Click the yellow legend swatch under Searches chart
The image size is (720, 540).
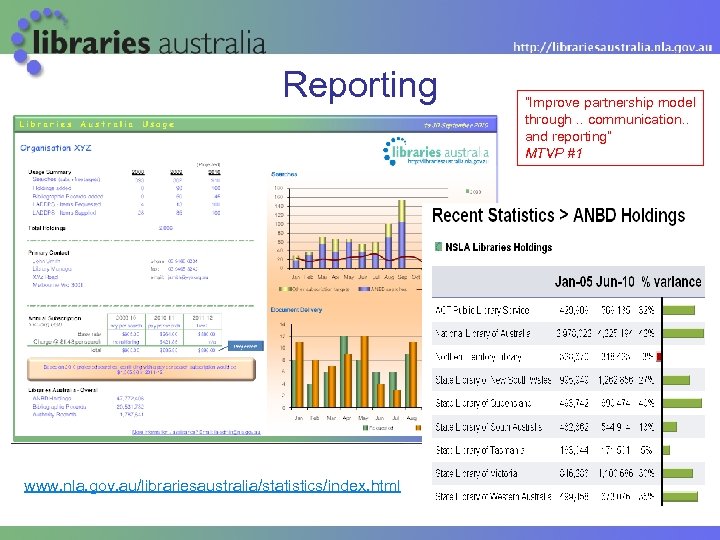284,289
